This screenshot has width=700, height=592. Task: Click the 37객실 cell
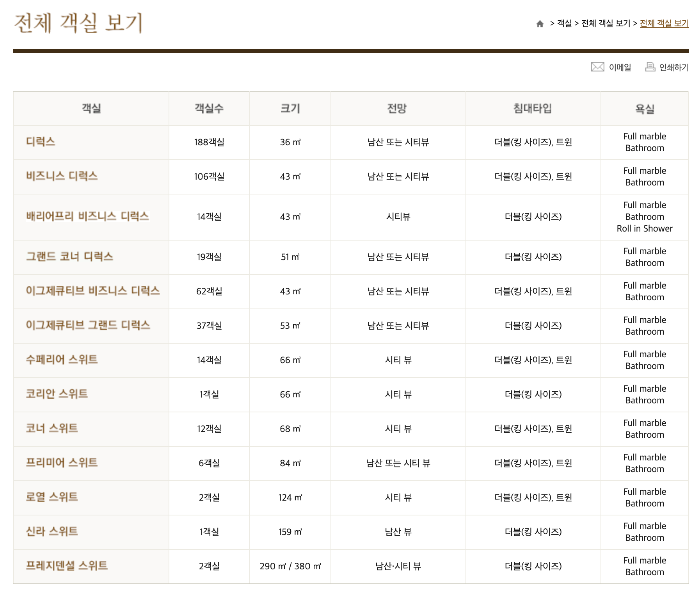(209, 326)
